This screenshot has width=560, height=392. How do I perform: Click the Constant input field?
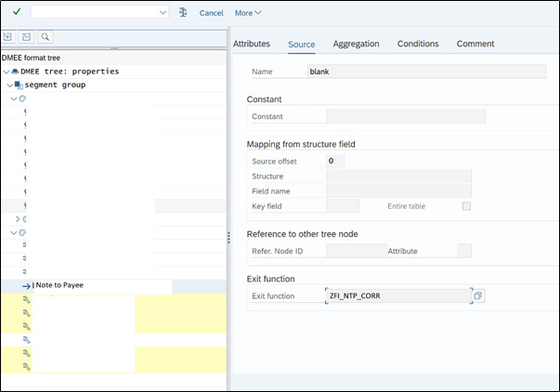(x=406, y=116)
